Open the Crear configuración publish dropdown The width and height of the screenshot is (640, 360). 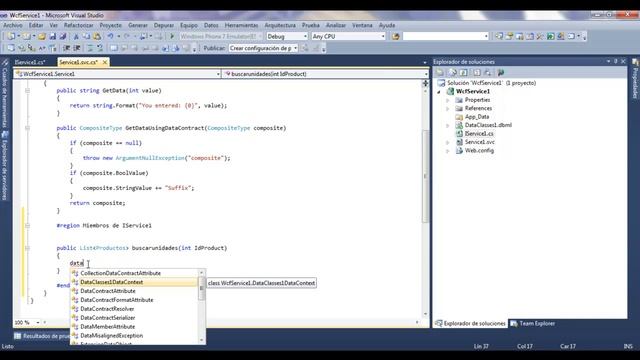tap(296, 48)
